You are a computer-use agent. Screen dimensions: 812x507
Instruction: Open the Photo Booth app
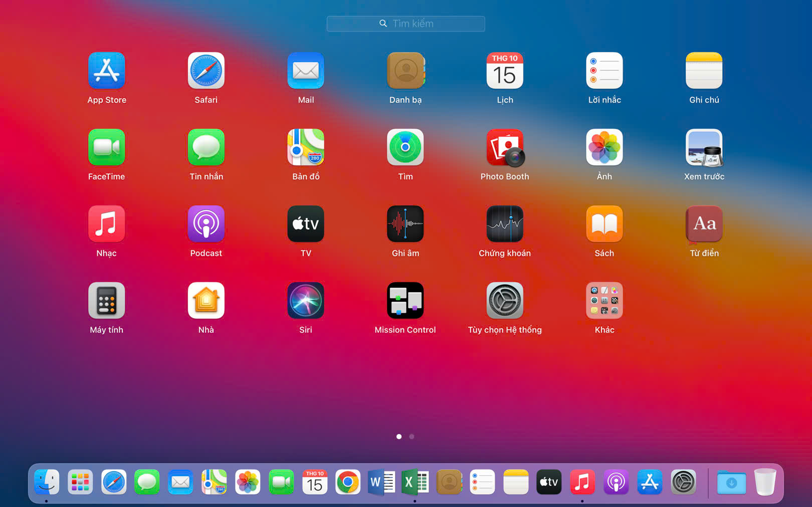click(505, 148)
